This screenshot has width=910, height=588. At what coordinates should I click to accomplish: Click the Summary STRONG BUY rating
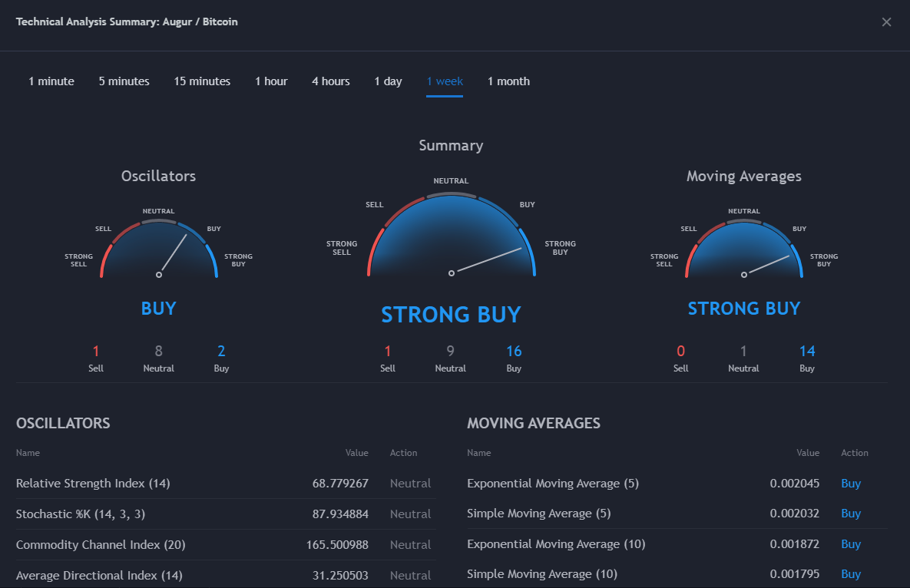click(451, 315)
